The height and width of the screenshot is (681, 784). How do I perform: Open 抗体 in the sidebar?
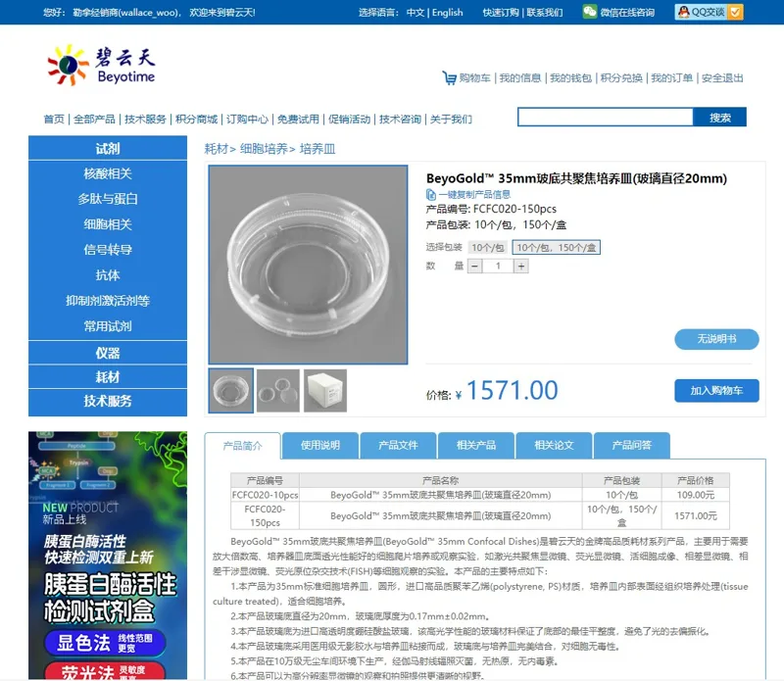pos(108,275)
